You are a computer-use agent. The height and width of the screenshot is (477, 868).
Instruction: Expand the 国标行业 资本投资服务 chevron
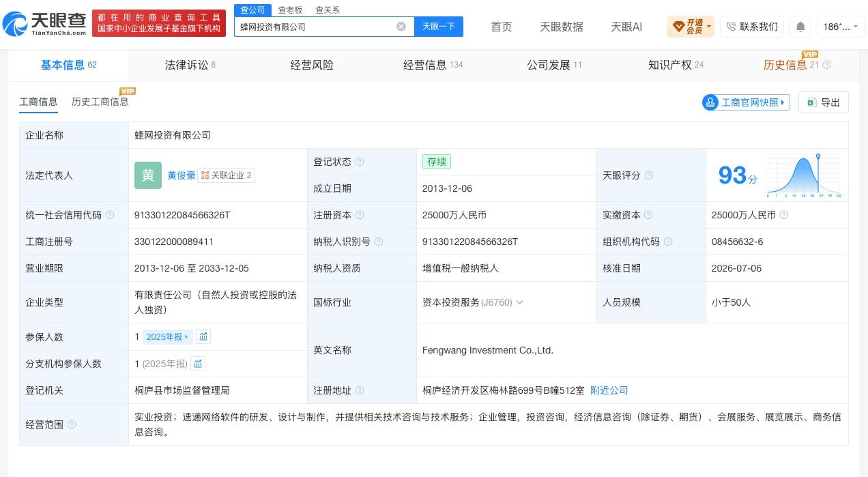point(519,302)
